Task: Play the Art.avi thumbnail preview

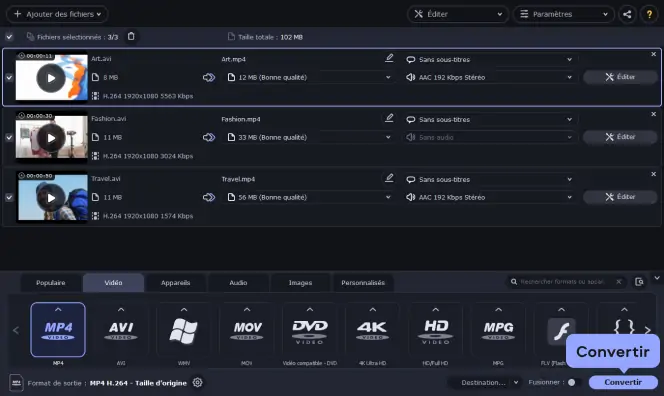Action: click(x=51, y=78)
